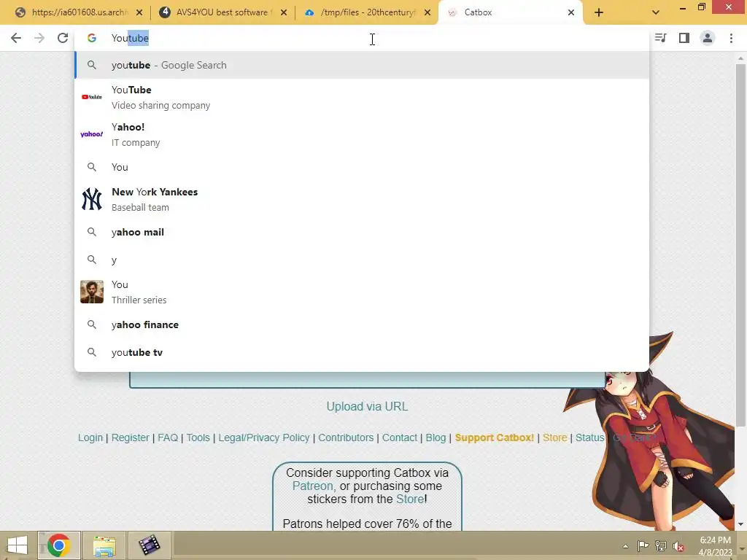Switch to the AVS4YOU best software tab
Screen dimensions: 747x560
222,12
